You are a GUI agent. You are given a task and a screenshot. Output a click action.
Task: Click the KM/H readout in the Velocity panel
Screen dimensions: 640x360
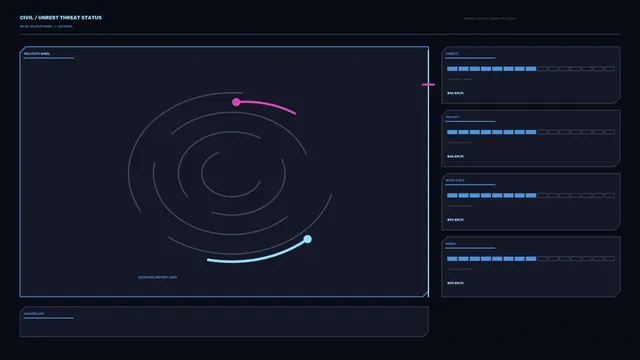coord(455,156)
